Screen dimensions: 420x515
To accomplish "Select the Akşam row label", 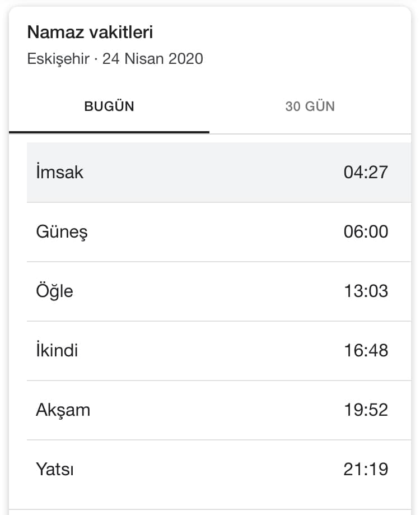I will [63, 411].
